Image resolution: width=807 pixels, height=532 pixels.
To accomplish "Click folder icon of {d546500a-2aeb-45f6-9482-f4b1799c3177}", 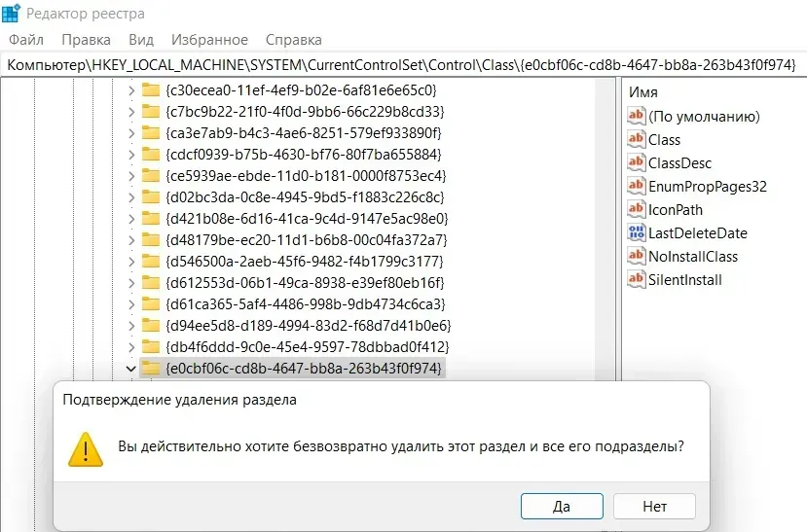I will point(151,261).
